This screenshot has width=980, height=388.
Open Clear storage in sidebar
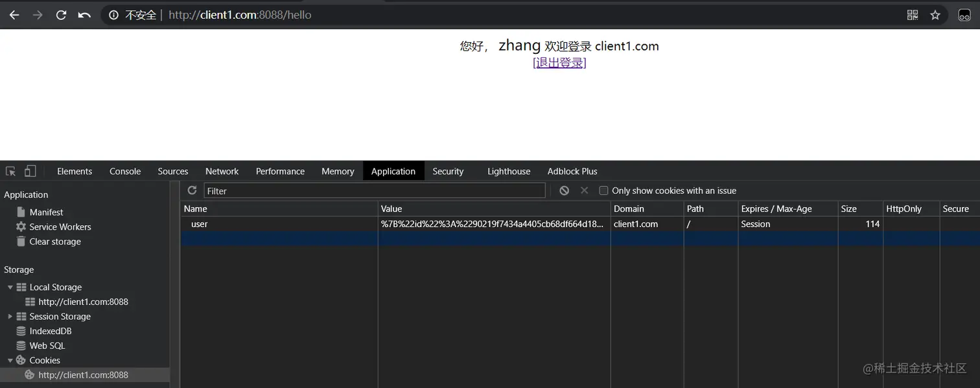point(55,241)
